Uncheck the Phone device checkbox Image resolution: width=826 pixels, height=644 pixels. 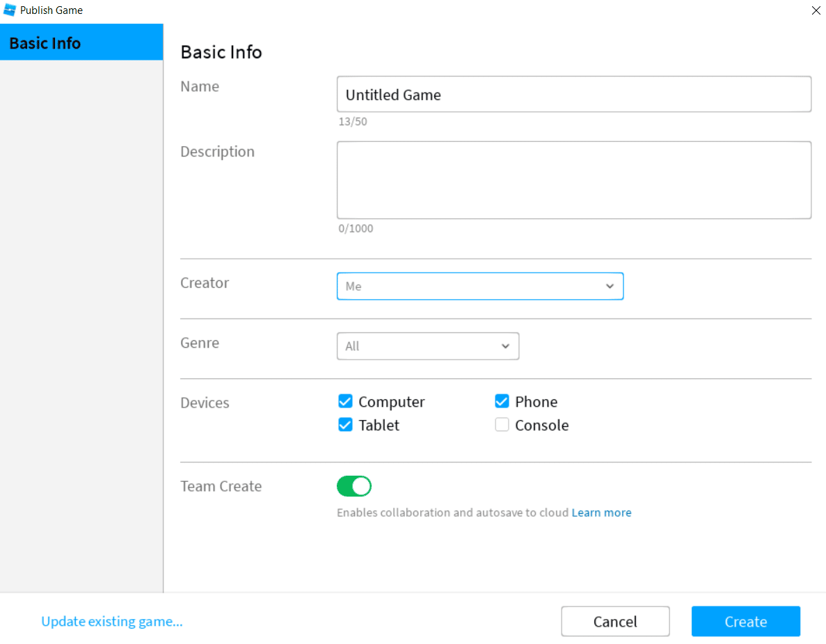502,401
